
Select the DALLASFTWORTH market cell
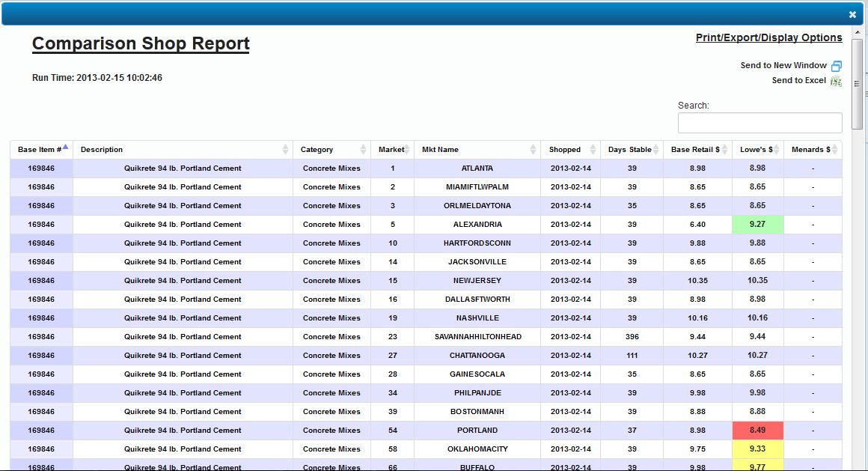pos(477,300)
